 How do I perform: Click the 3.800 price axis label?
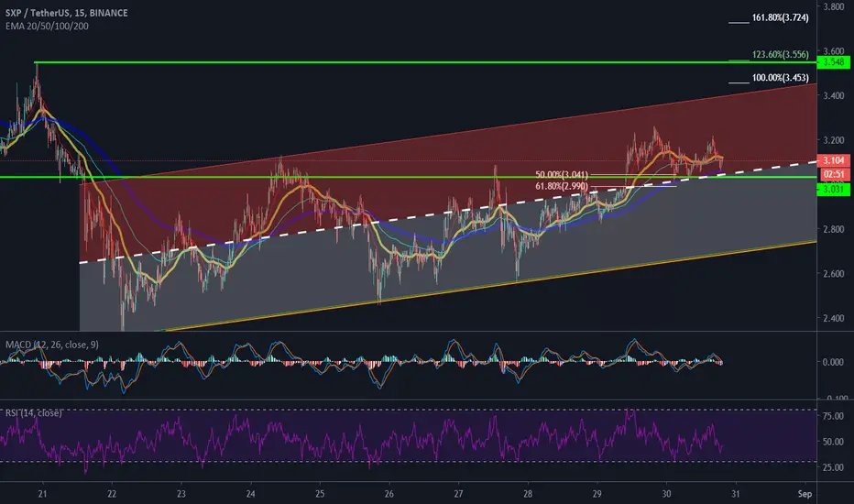[x=833, y=6]
